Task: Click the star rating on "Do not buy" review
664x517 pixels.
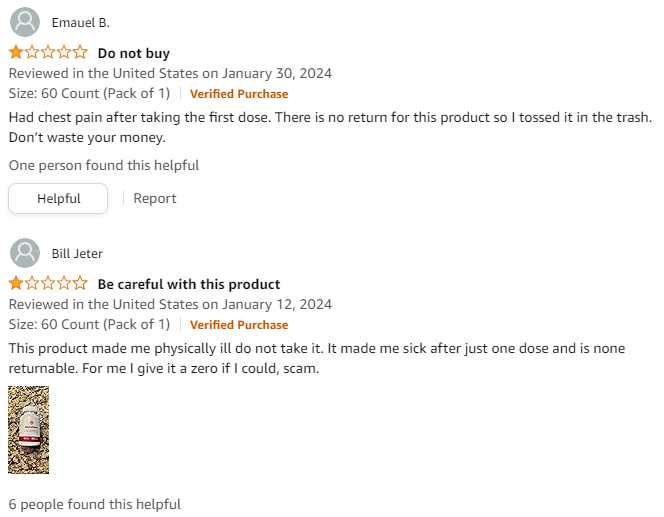Action: point(48,53)
